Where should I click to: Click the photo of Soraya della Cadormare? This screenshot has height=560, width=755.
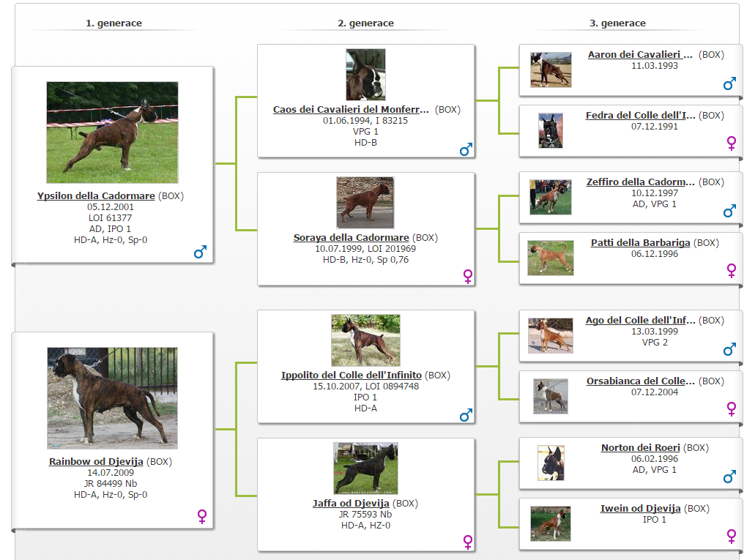click(x=365, y=202)
